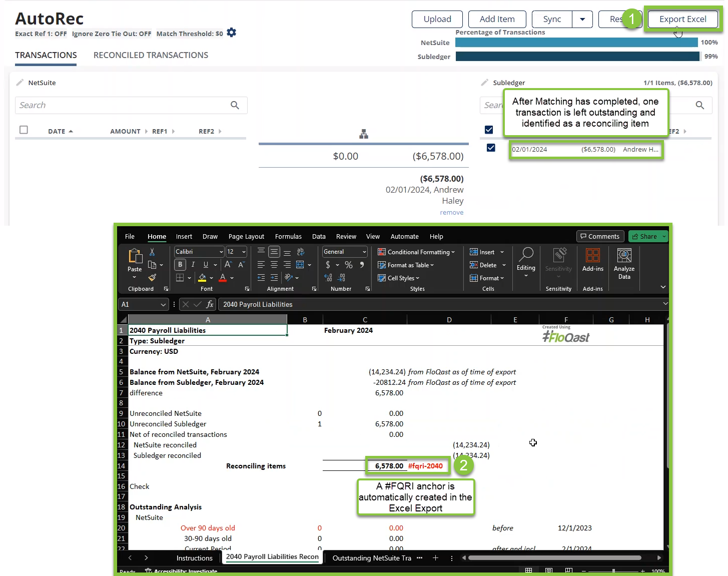Switch to Reconciled Transactions tab
Screen dimensions: 728x576
pos(151,55)
